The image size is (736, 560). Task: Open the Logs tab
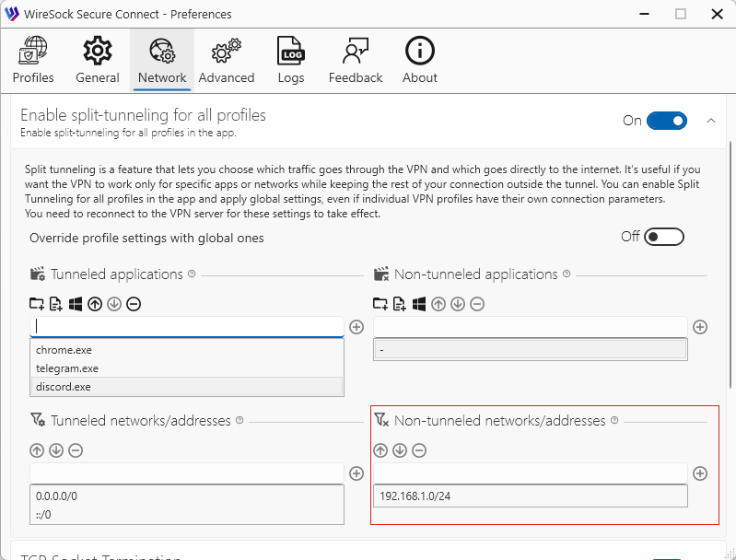pyautogui.click(x=291, y=60)
